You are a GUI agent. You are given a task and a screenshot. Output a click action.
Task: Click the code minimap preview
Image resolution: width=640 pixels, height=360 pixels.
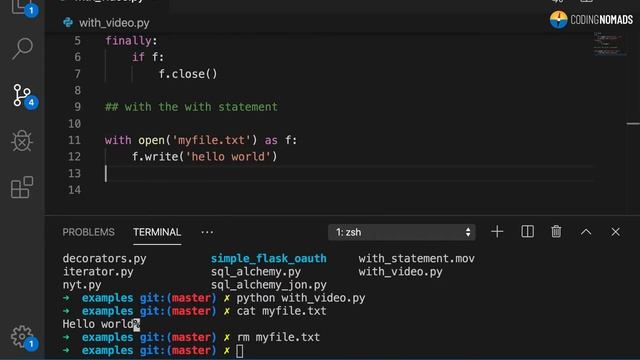[x=608, y=44]
